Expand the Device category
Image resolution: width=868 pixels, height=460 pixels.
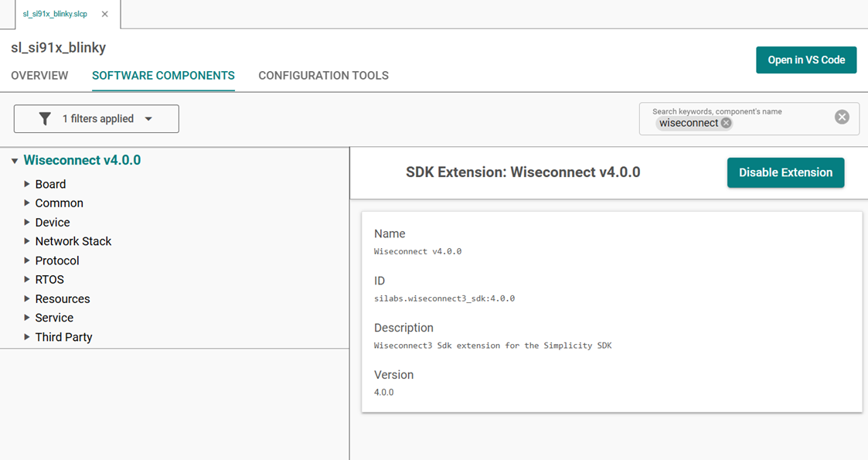pyautogui.click(x=53, y=222)
